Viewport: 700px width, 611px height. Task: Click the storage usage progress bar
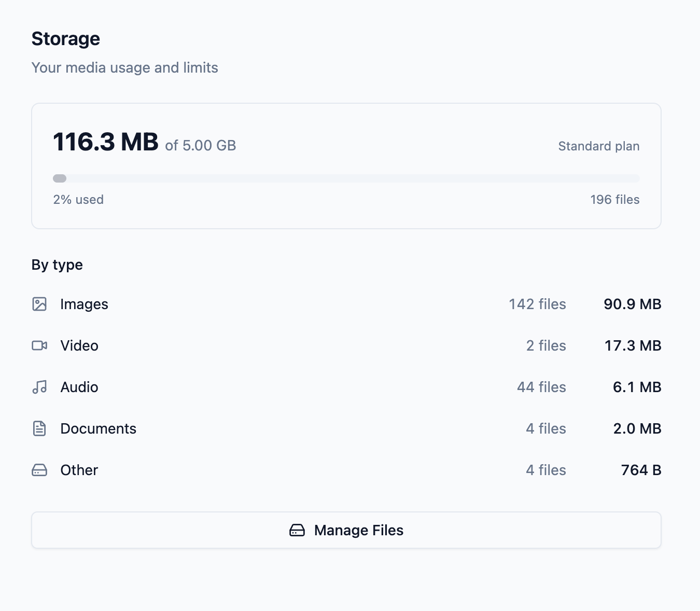point(346,178)
